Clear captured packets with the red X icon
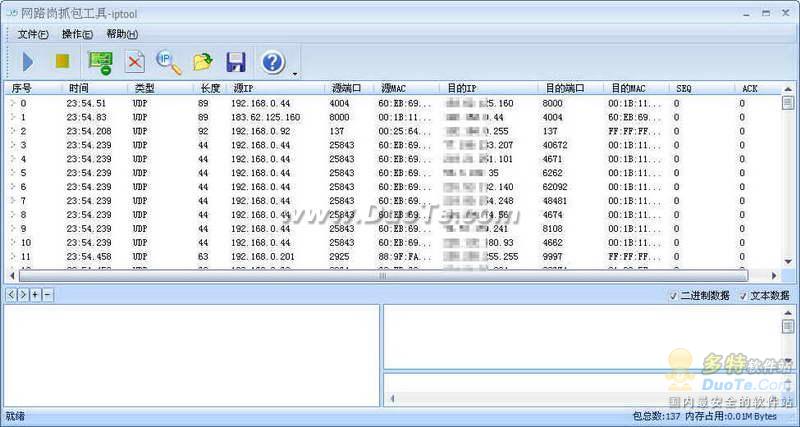 (x=135, y=62)
